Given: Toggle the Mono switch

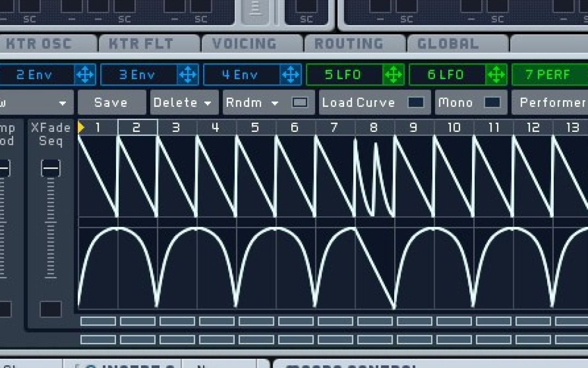Looking at the screenshot, I should (492, 102).
